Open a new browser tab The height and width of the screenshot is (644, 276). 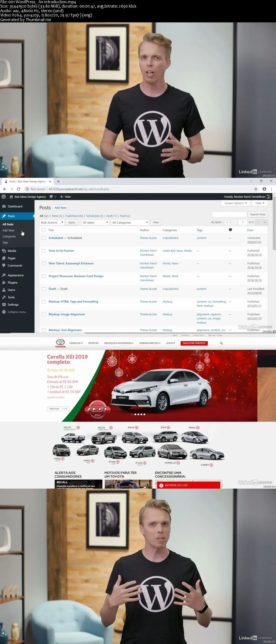[x=58, y=182]
